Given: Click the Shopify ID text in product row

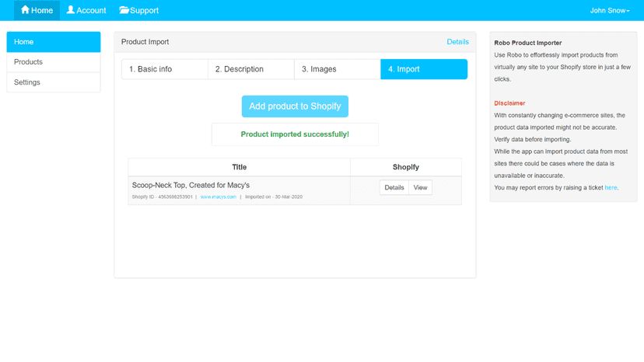Looking at the screenshot, I should click(x=163, y=197).
